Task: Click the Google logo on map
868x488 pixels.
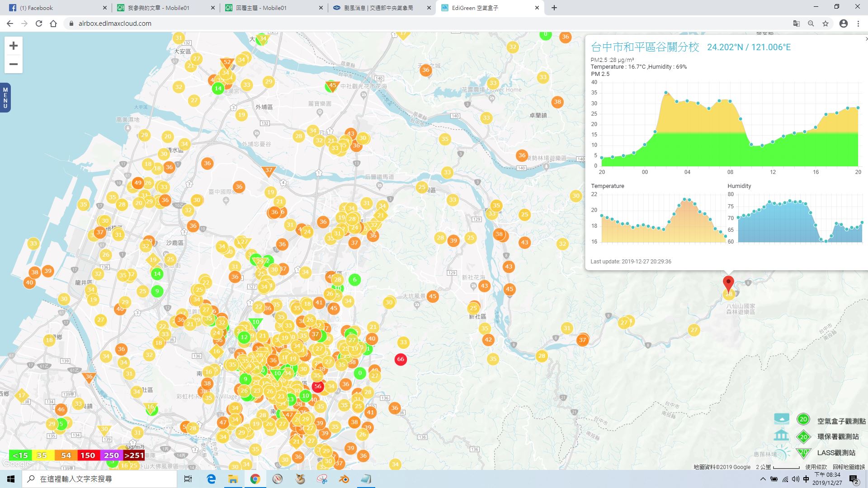Action: [x=17, y=464]
